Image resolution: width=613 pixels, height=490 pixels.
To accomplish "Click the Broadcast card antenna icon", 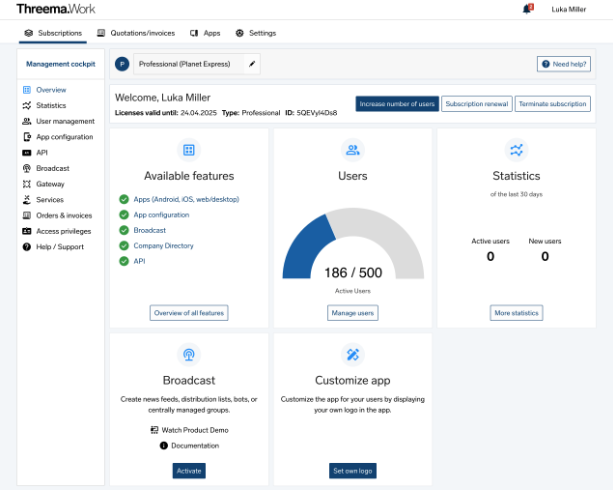I will (189, 355).
